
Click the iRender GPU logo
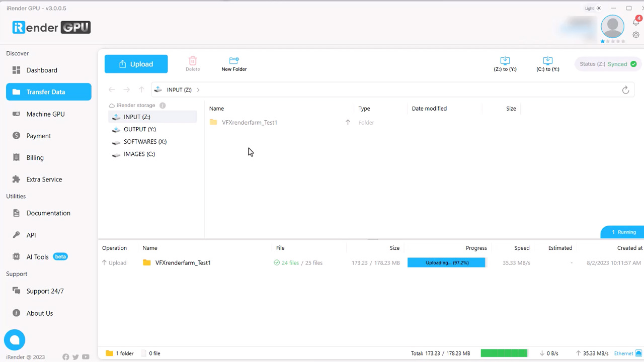click(51, 27)
